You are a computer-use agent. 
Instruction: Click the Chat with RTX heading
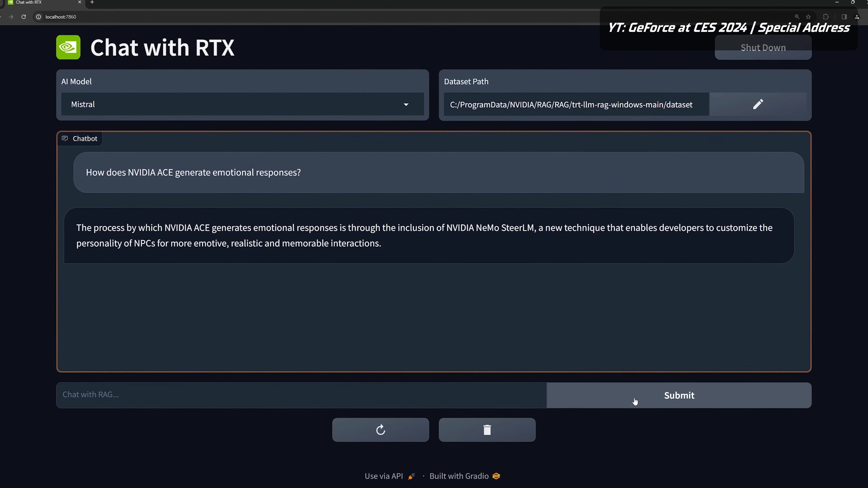coord(162,47)
